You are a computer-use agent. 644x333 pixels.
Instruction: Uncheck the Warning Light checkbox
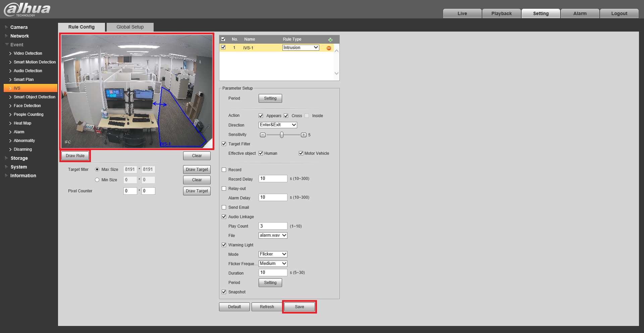tap(224, 245)
